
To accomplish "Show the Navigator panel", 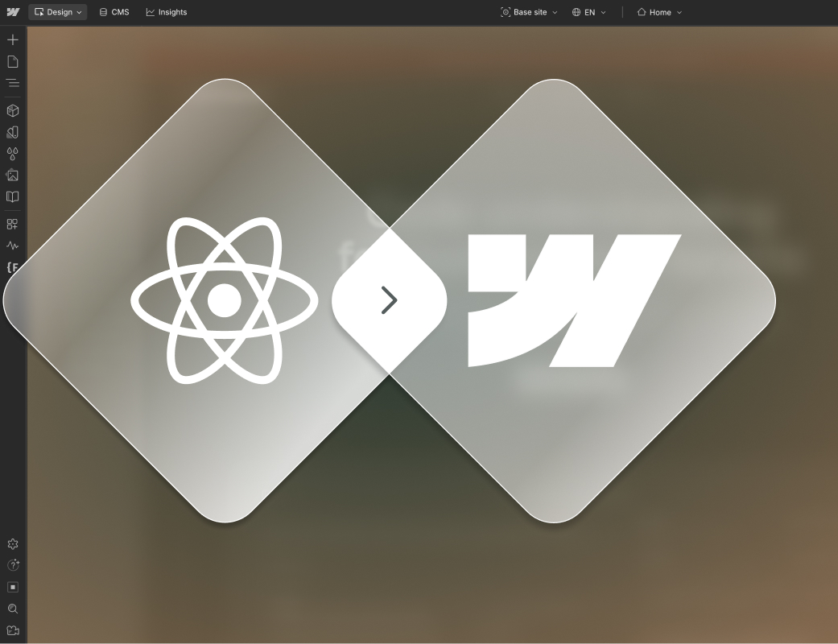I will click(13, 83).
